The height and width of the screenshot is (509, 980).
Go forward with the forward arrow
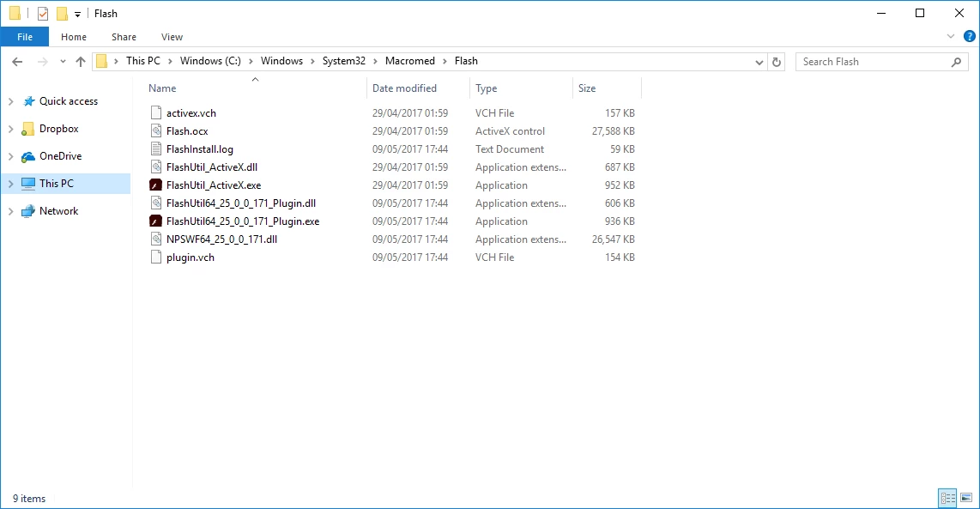click(43, 61)
